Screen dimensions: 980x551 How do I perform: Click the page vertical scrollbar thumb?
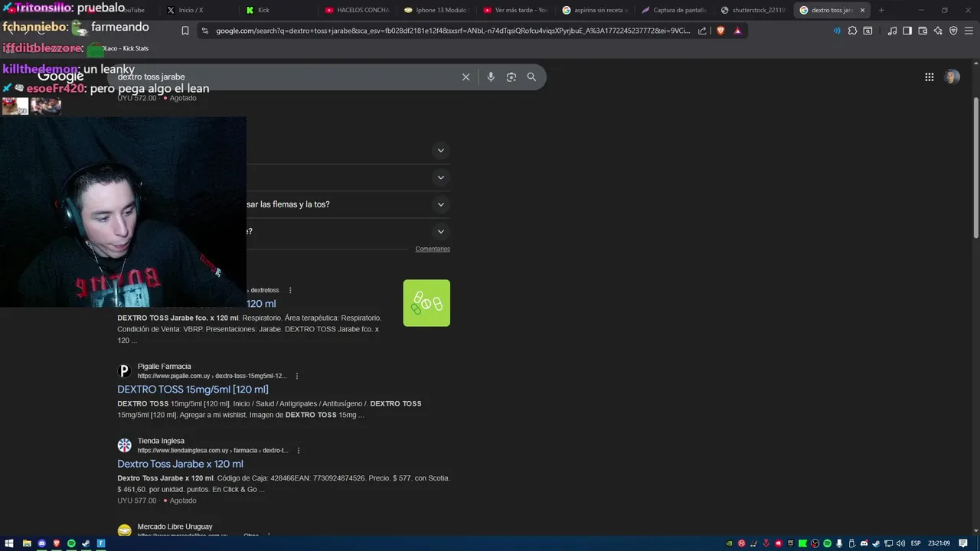click(975, 168)
